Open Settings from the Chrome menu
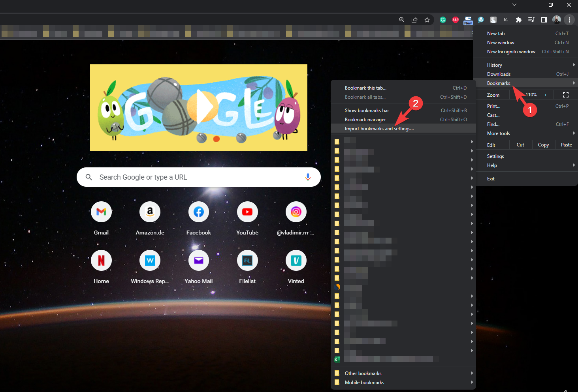The image size is (578, 392). tap(525, 156)
